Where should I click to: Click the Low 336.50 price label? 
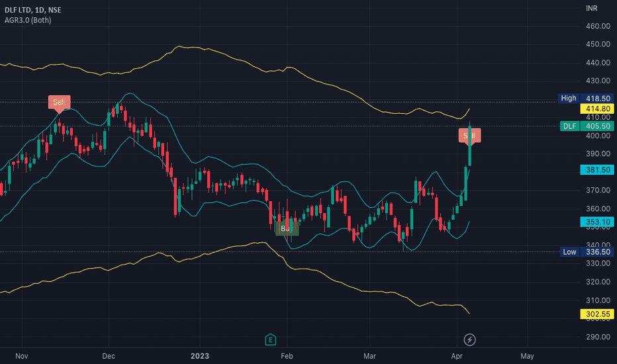pos(587,252)
